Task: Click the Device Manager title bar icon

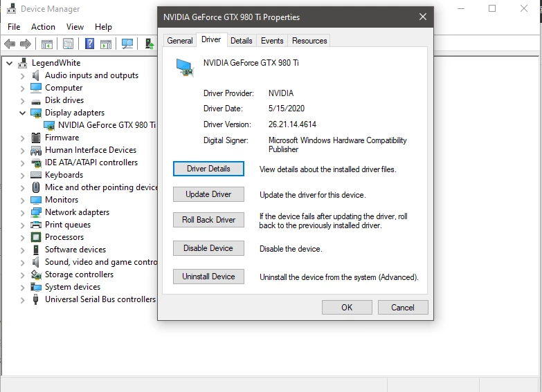Action: [11, 8]
